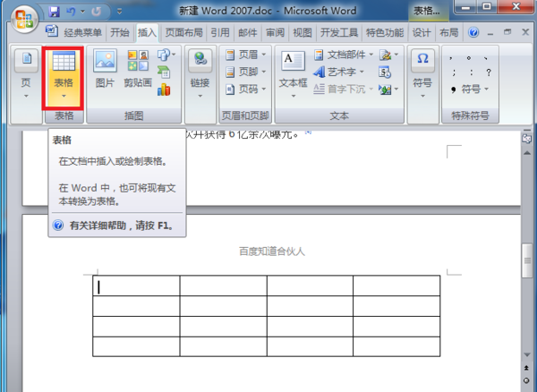
Task: Click the vertical scrollbar up arrow
Action: pyautogui.click(x=528, y=152)
